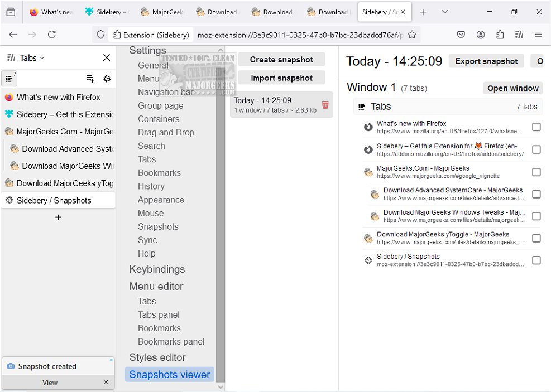Check the Sidebery / Snapshots row checkbox
This screenshot has width=551, height=392.
[x=536, y=260]
